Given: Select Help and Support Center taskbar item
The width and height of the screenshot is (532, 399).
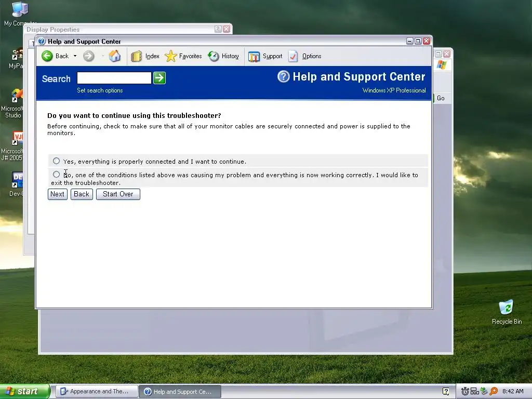Looking at the screenshot, I should (x=180, y=392).
